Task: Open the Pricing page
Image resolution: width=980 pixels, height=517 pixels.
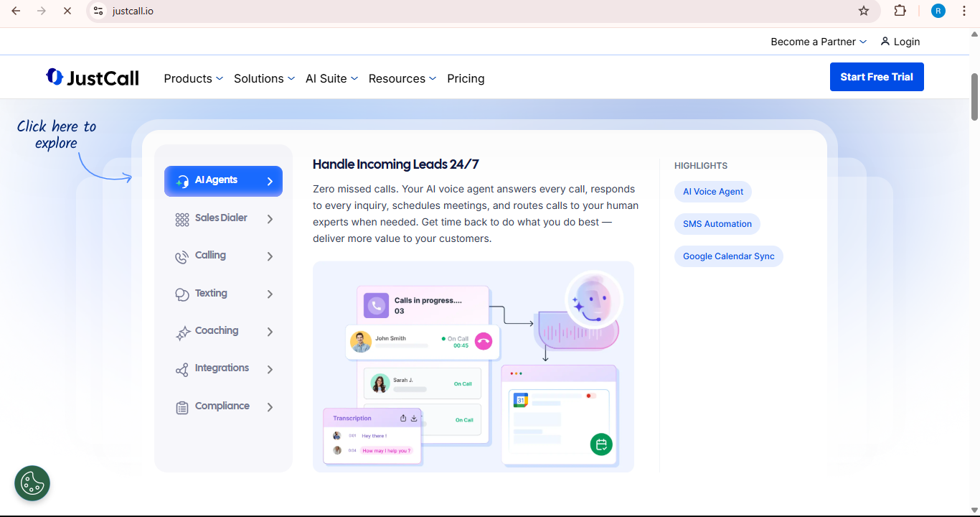Action: pos(466,78)
